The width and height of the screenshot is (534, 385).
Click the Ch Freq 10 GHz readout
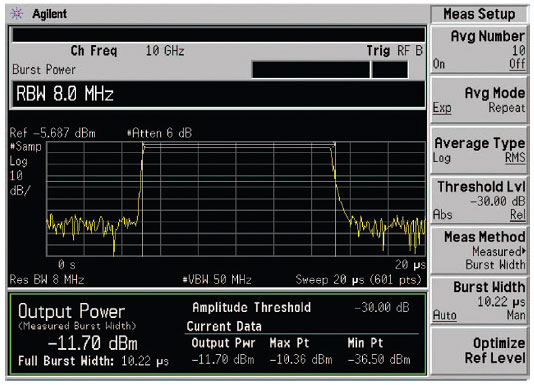[127, 51]
